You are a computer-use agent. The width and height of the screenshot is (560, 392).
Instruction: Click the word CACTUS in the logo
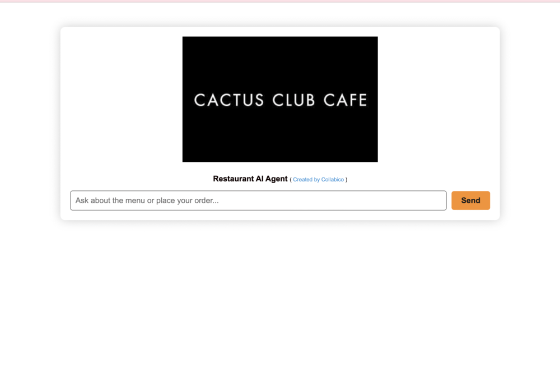coord(228,100)
